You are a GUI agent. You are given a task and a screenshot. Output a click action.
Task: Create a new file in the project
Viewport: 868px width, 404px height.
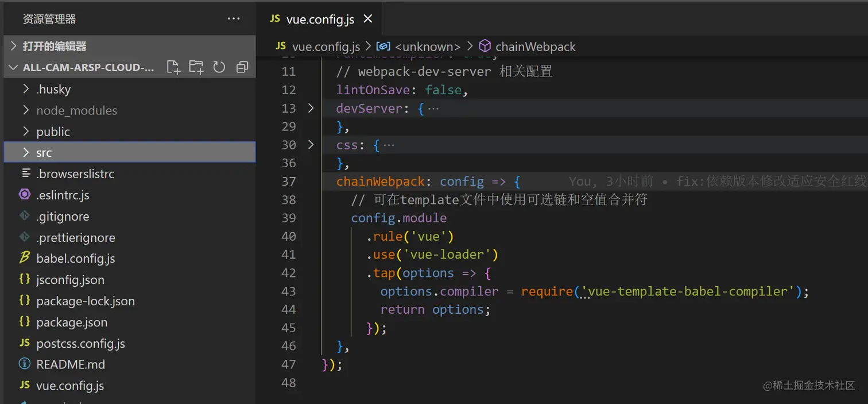coord(173,67)
